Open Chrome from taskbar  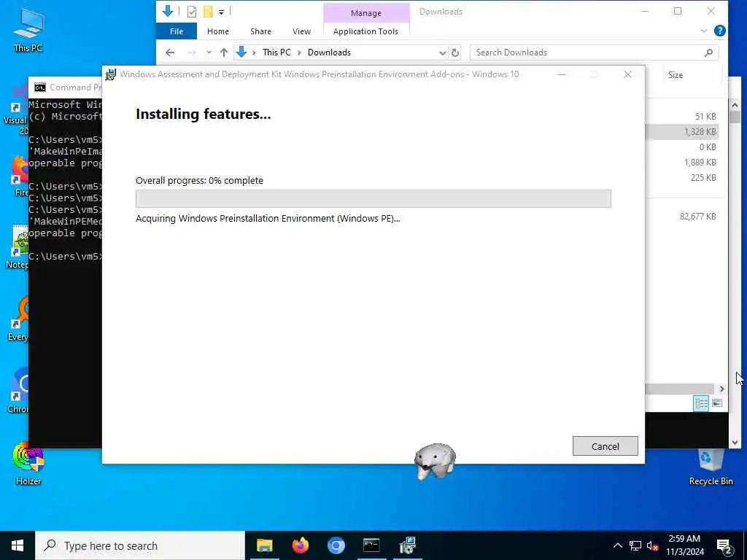336,545
